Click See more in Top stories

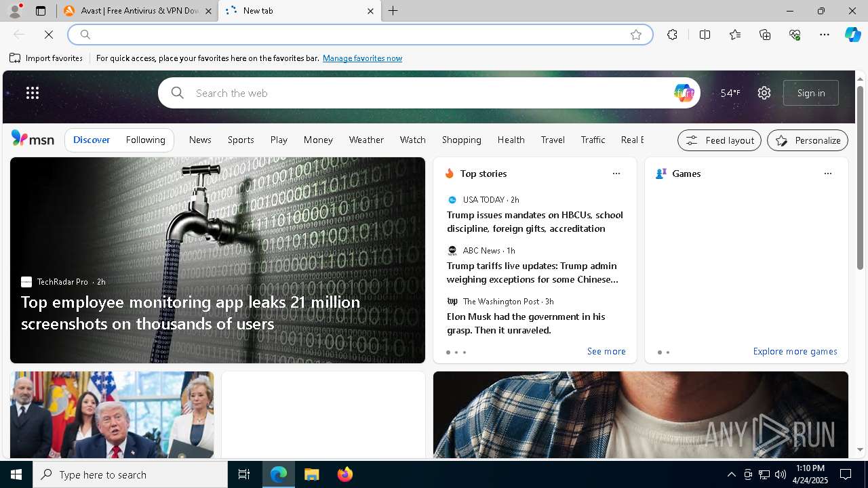[x=606, y=351]
